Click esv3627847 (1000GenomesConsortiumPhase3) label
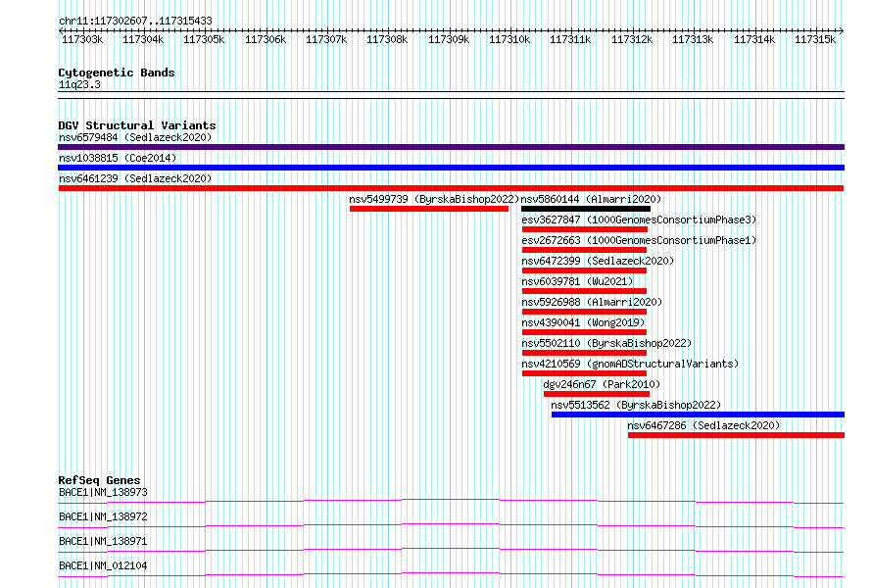 639,220
